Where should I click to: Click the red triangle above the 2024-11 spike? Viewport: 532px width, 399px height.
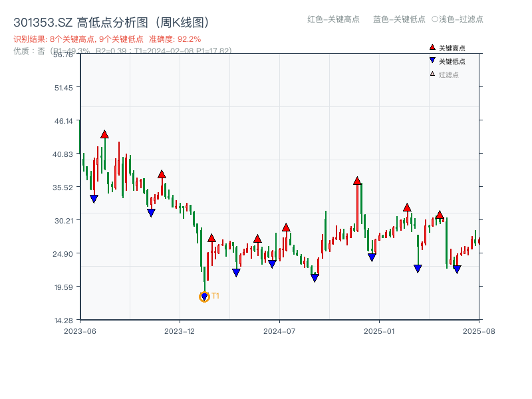click(358, 180)
